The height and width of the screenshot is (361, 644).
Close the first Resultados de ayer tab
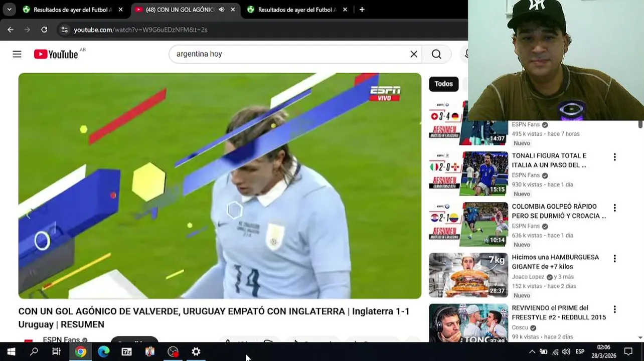(x=120, y=10)
